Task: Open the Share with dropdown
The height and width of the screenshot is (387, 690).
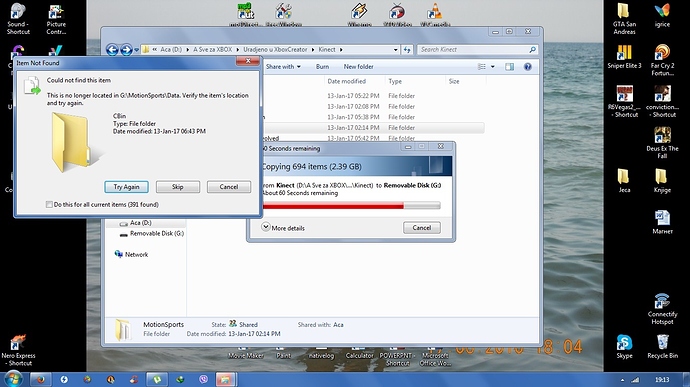Action: [x=283, y=67]
